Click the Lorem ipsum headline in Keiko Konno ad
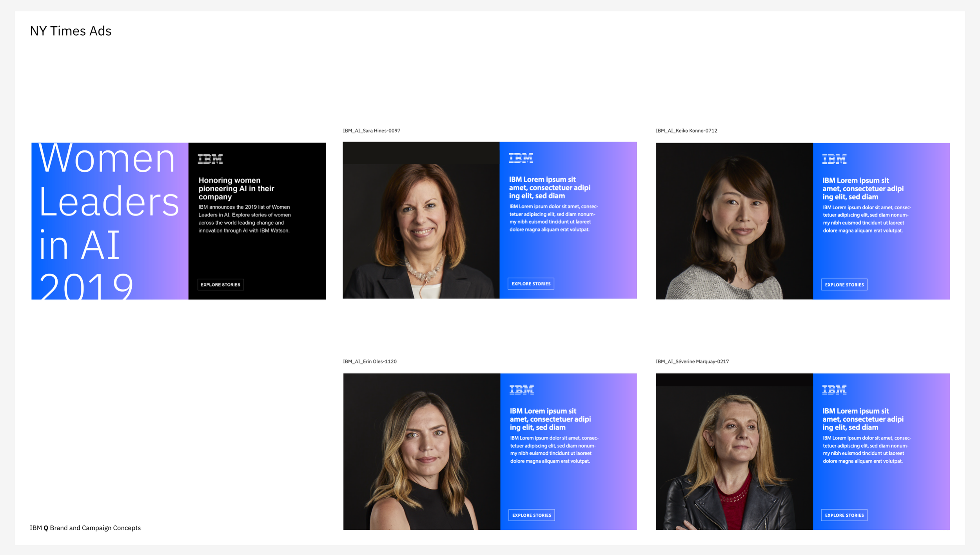The width and height of the screenshot is (980, 555). click(863, 189)
